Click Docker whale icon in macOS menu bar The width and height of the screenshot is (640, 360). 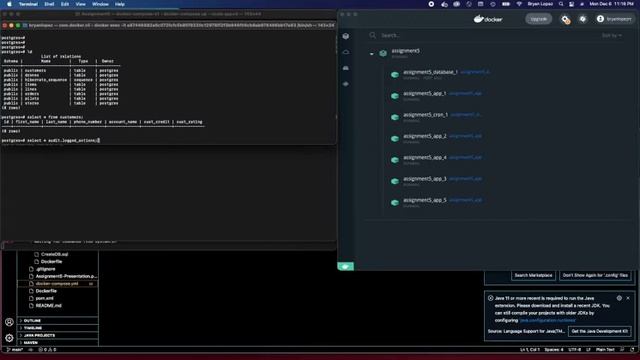444,4
